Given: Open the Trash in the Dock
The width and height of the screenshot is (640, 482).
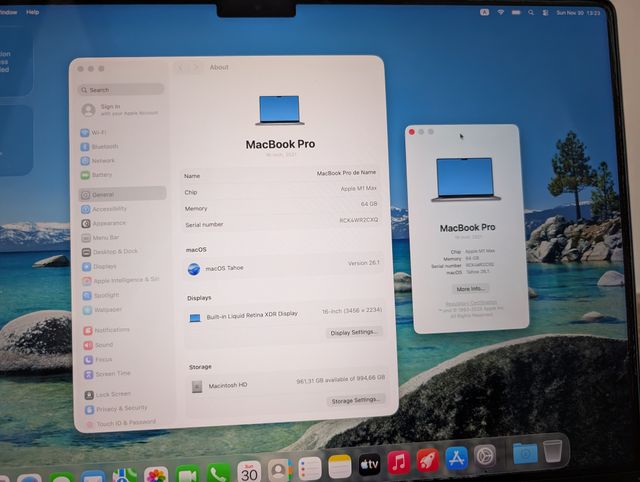Looking at the screenshot, I should (553, 451).
